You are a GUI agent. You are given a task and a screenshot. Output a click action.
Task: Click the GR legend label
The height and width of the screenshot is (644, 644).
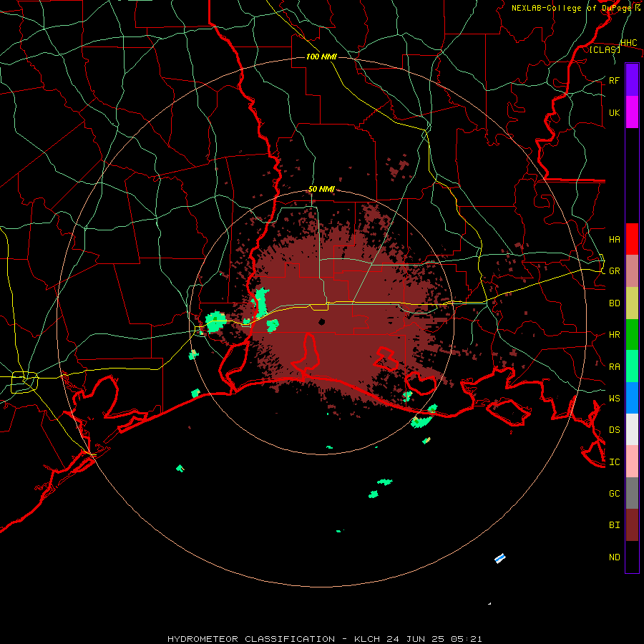tap(614, 271)
